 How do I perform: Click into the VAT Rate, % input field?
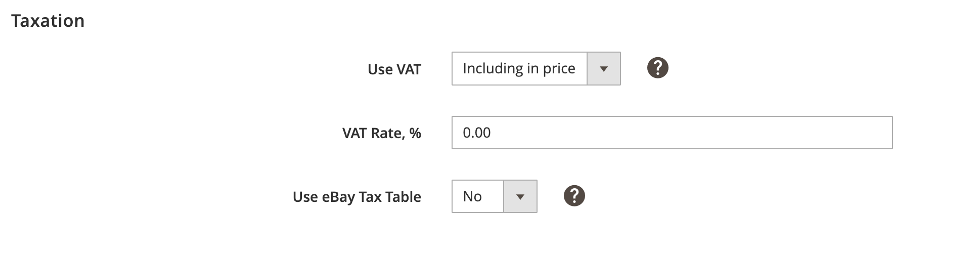point(672,133)
